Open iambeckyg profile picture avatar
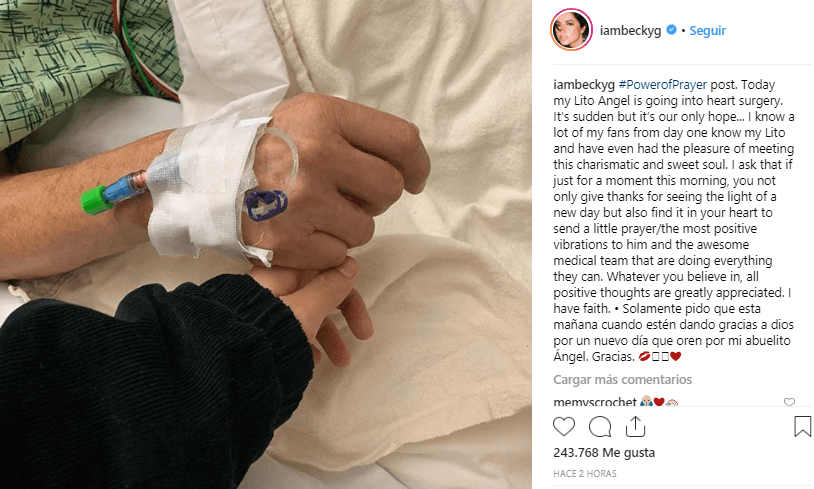Image resolution: width=814 pixels, height=489 pixels. click(572, 30)
